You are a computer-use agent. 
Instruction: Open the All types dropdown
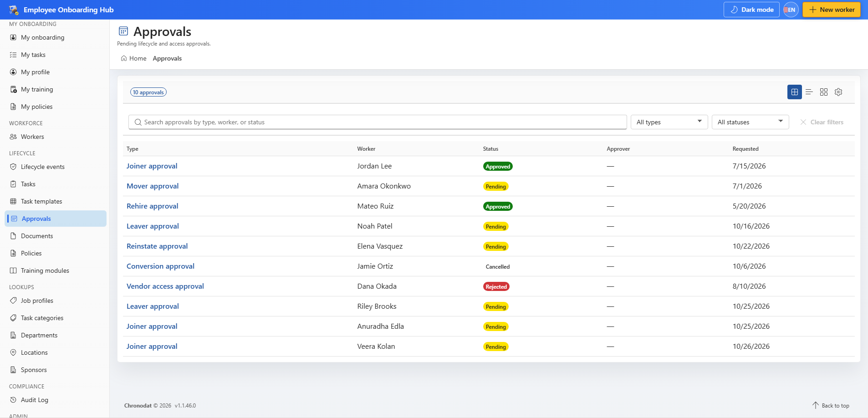pos(669,122)
